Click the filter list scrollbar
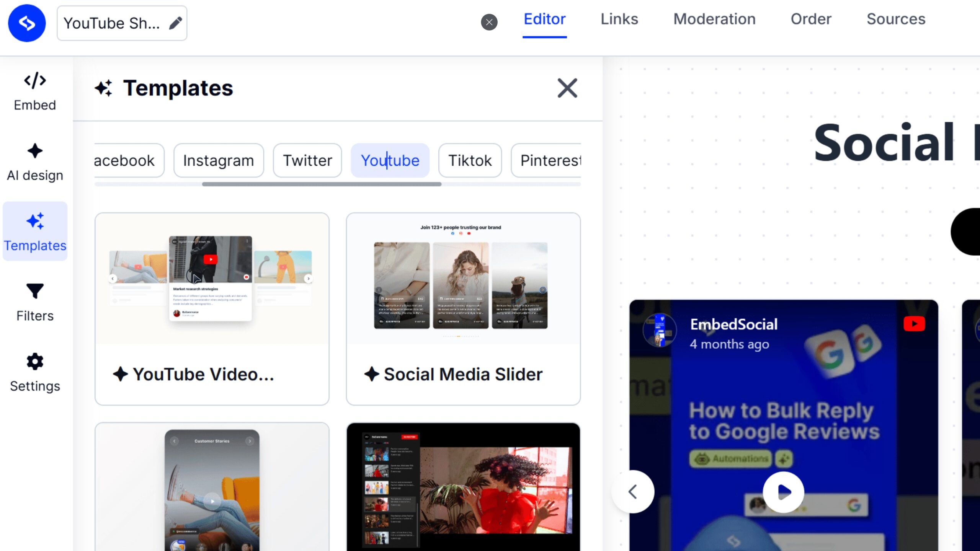This screenshot has height=551, width=980. [x=322, y=184]
